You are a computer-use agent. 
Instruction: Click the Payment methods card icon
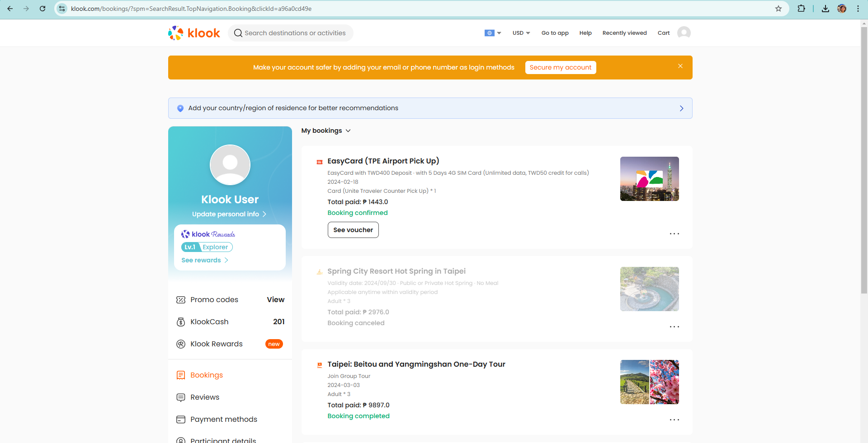[181, 420]
